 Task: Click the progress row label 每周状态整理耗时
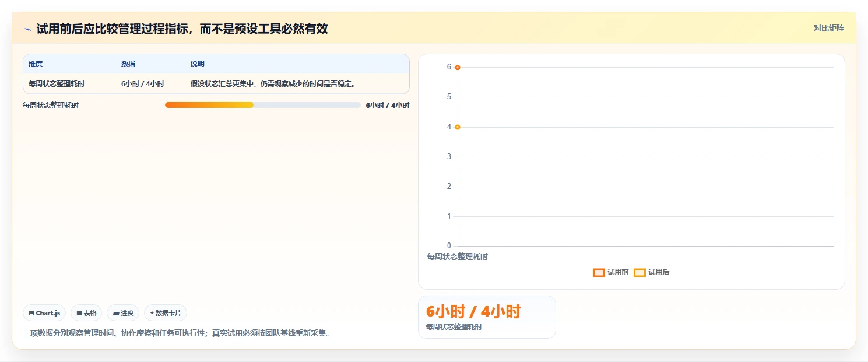click(x=51, y=106)
